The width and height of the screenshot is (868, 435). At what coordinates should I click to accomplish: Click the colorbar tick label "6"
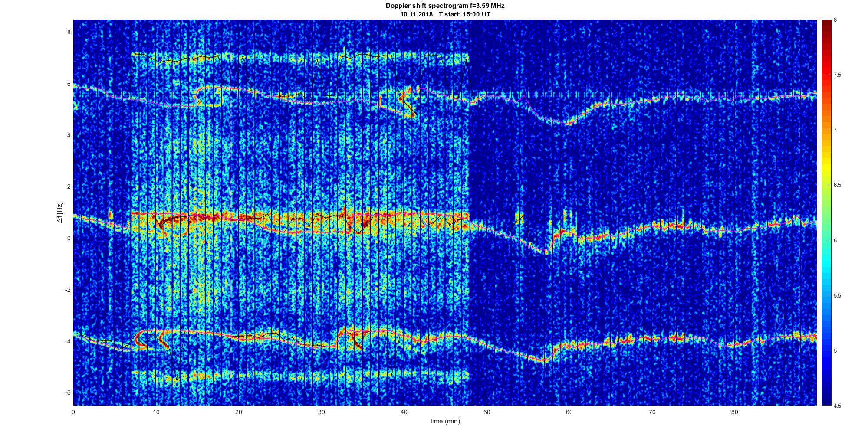tap(835, 240)
